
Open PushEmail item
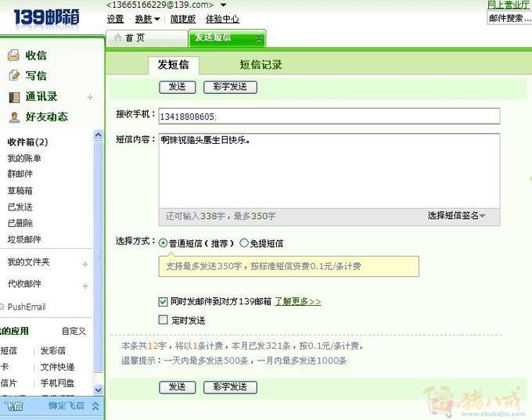[27, 307]
